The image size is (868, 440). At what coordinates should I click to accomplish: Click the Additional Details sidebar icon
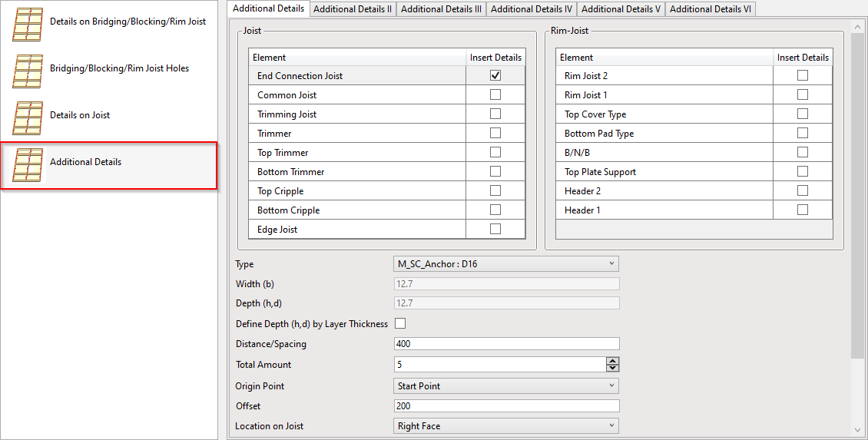[x=28, y=164]
